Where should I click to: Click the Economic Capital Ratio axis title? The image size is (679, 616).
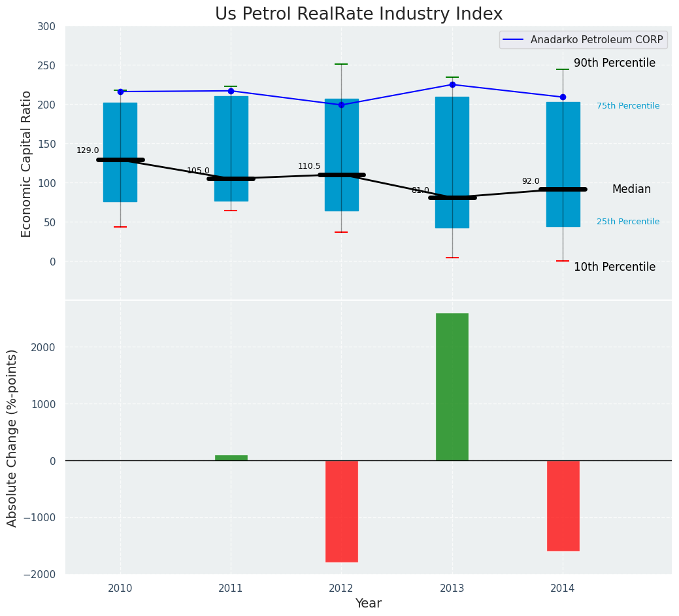click(27, 163)
